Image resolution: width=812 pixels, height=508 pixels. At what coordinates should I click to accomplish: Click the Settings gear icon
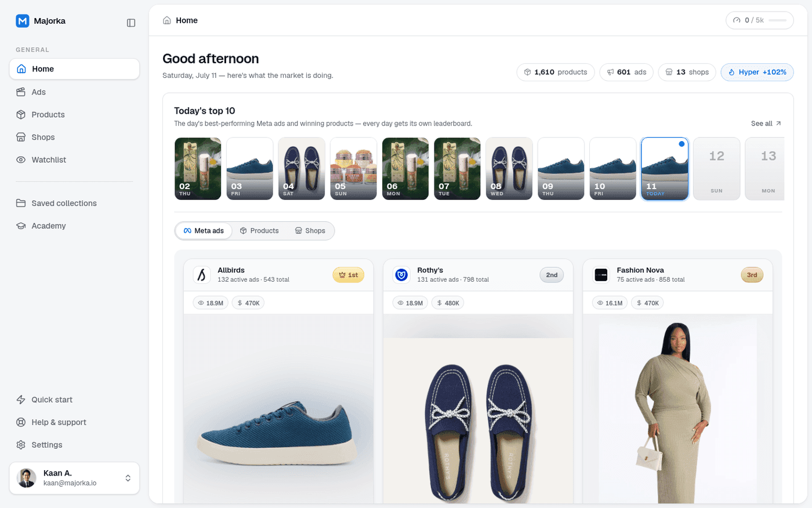pyautogui.click(x=21, y=445)
